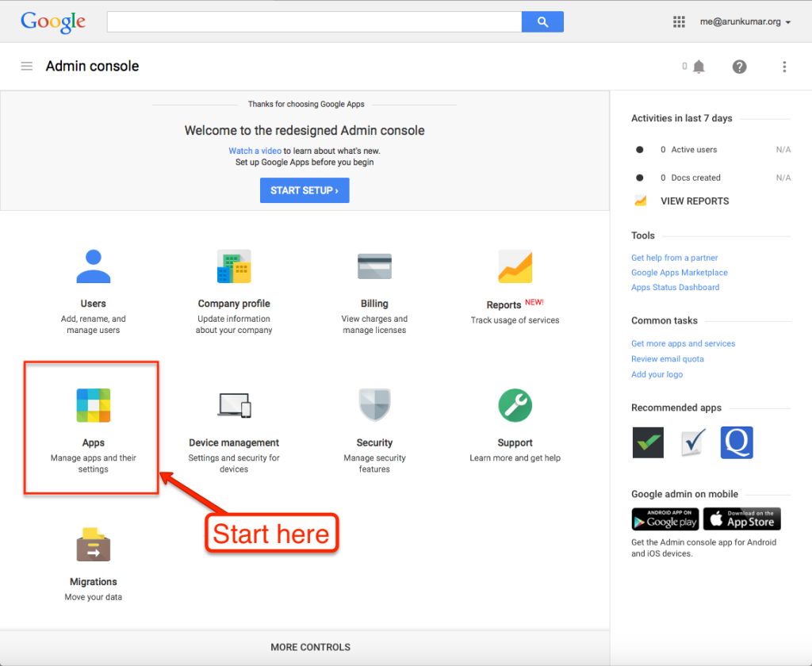Click the Start Setup button
This screenshot has width=812, height=666.
click(304, 190)
